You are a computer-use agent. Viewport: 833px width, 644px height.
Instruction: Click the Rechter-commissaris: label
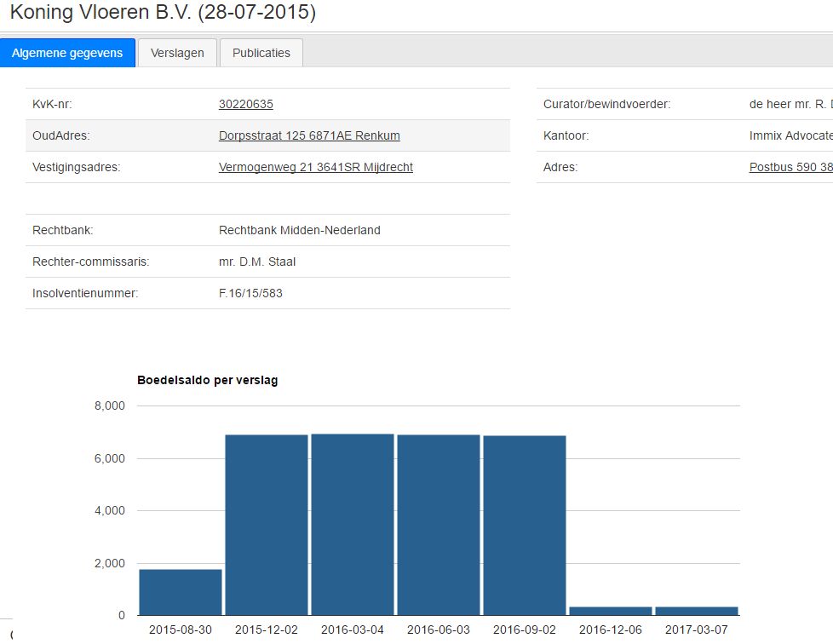pyautogui.click(x=91, y=262)
